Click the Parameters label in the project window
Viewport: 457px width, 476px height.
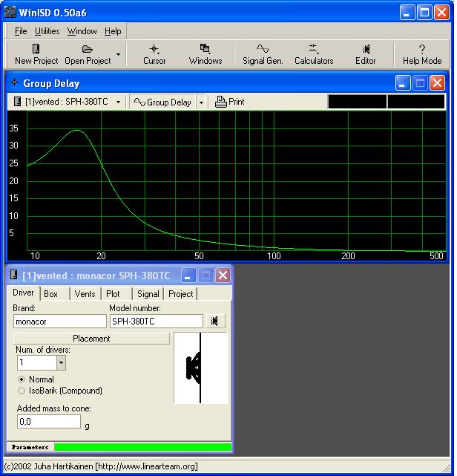30,447
